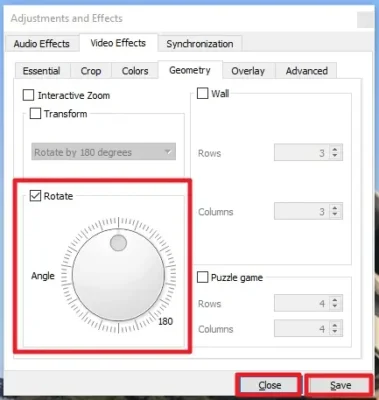Decrease Wall Rows with the down arrow
379x400 pixels.
click(335, 156)
